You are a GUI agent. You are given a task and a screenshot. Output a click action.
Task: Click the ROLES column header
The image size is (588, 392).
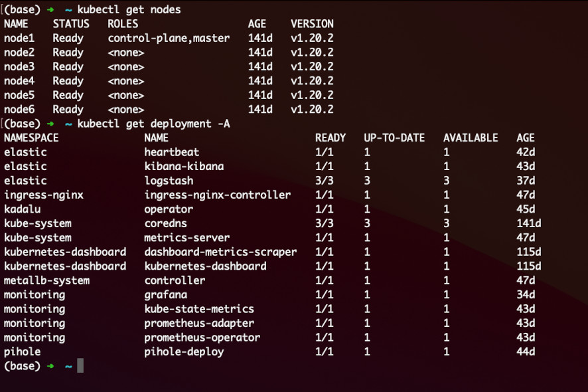123,24
